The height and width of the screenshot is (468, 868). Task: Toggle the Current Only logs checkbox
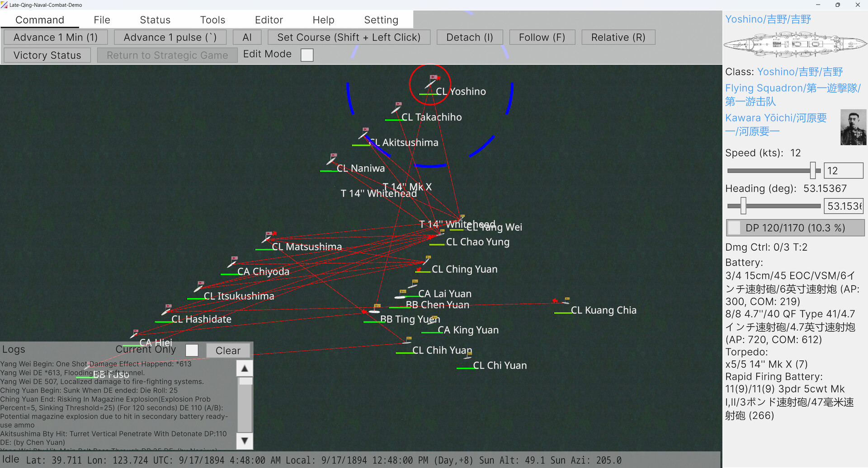pyautogui.click(x=192, y=351)
